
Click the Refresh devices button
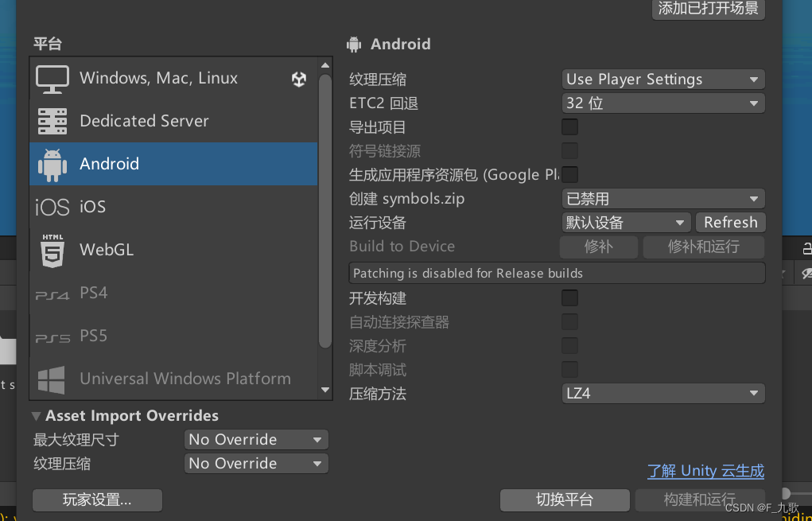(730, 223)
